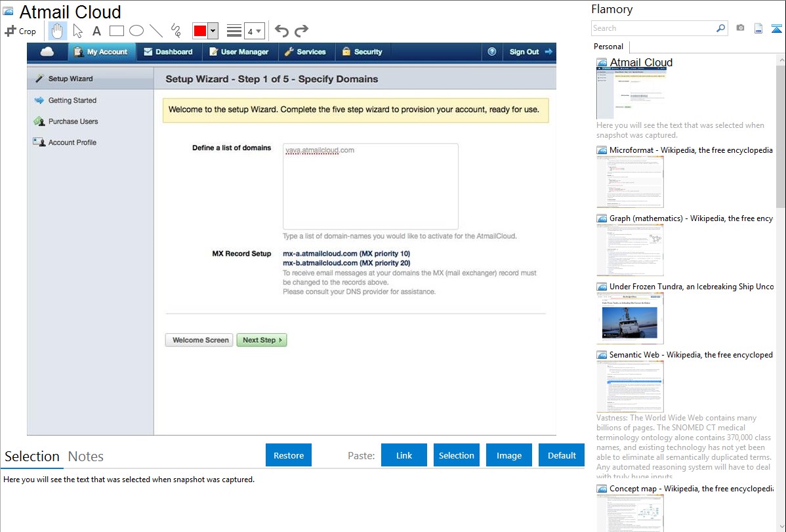Open the Dashboard tab

(169, 52)
